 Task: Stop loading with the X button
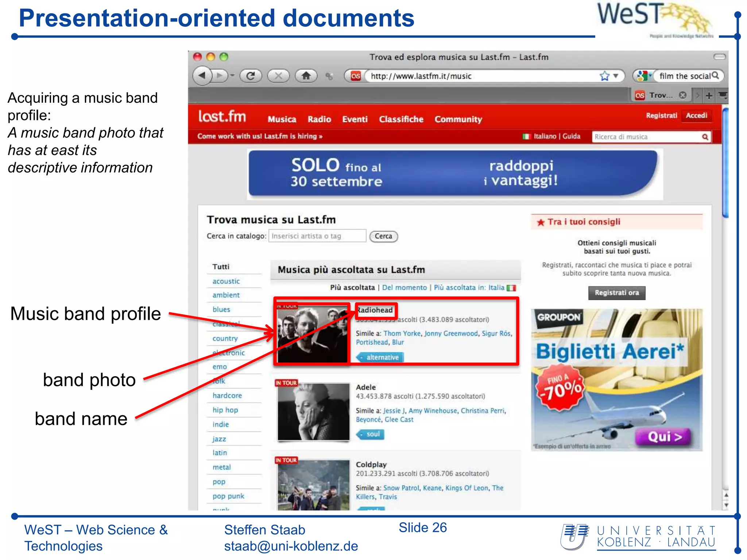(278, 76)
